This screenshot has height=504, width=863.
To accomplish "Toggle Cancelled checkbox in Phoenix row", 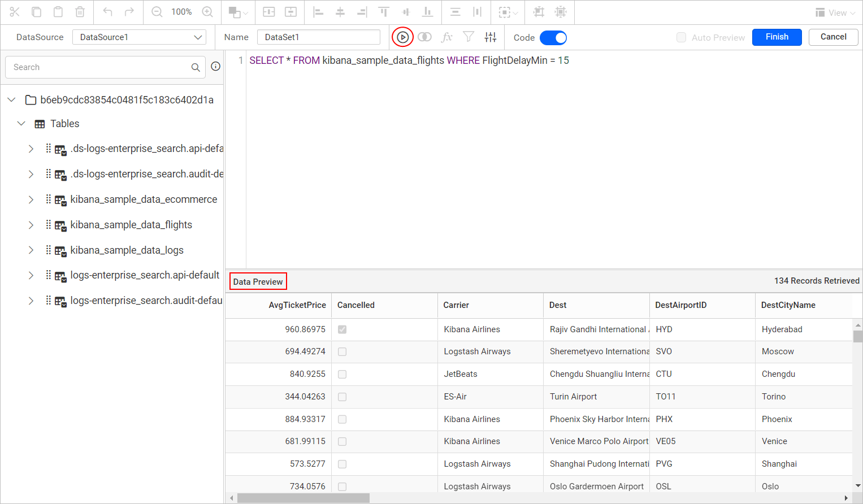I will pyautogui.click(x=342, y=419).
